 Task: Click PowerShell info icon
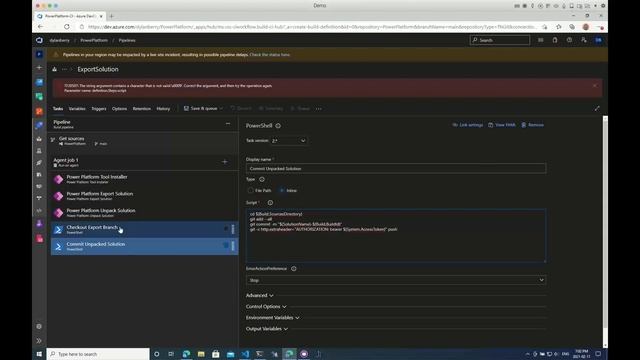click(278, 126)
